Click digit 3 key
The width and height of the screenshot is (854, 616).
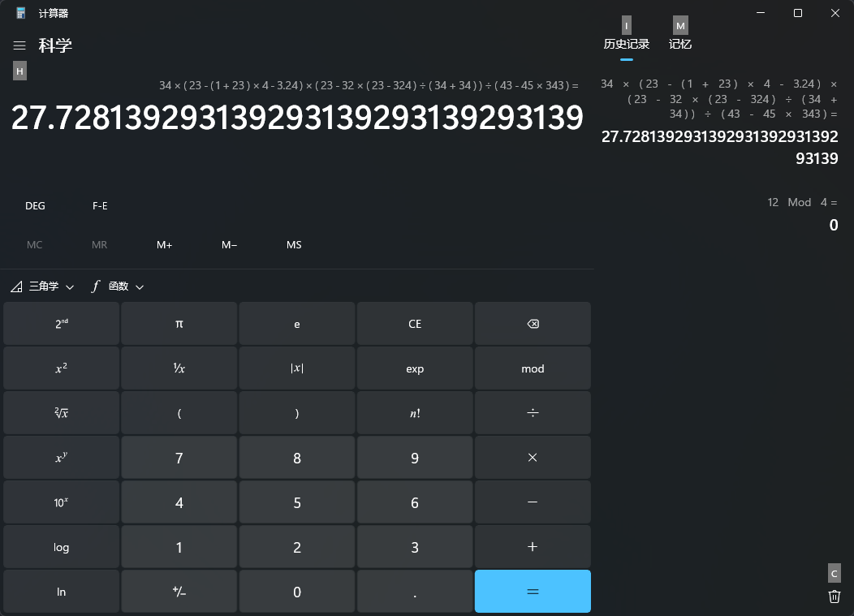(415, 547)
